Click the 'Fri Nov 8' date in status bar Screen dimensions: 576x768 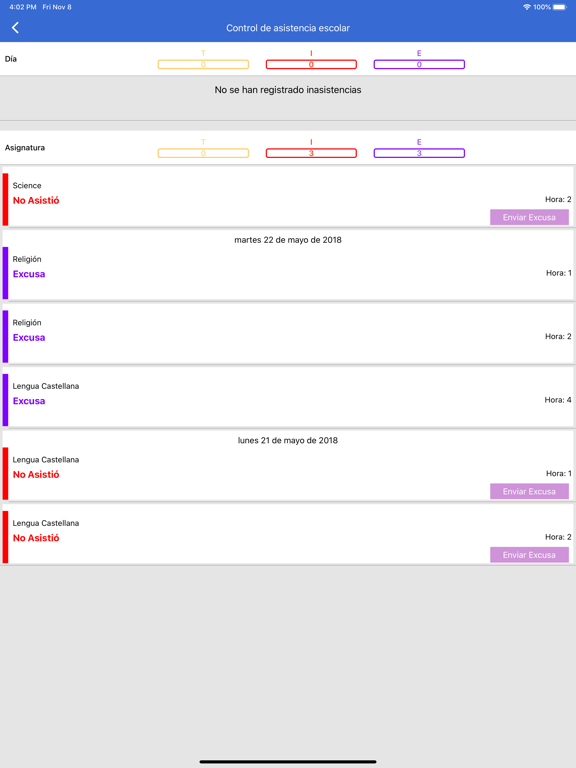click(x=57, y=7)
